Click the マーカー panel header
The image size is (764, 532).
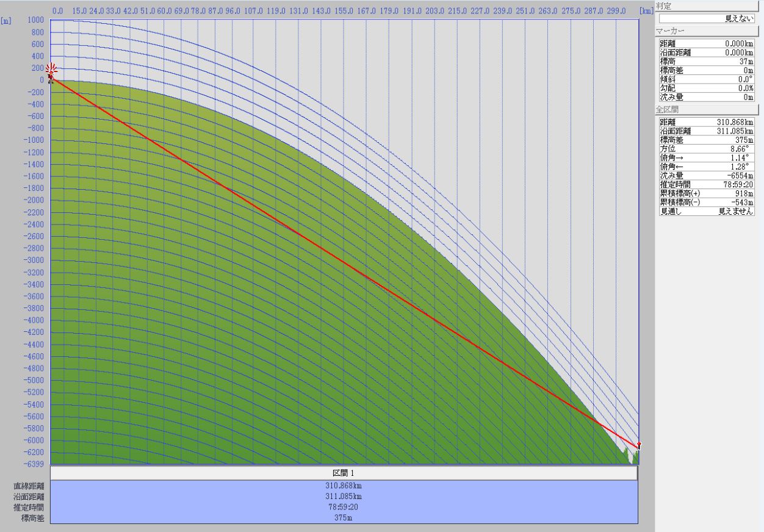[705, 31]
